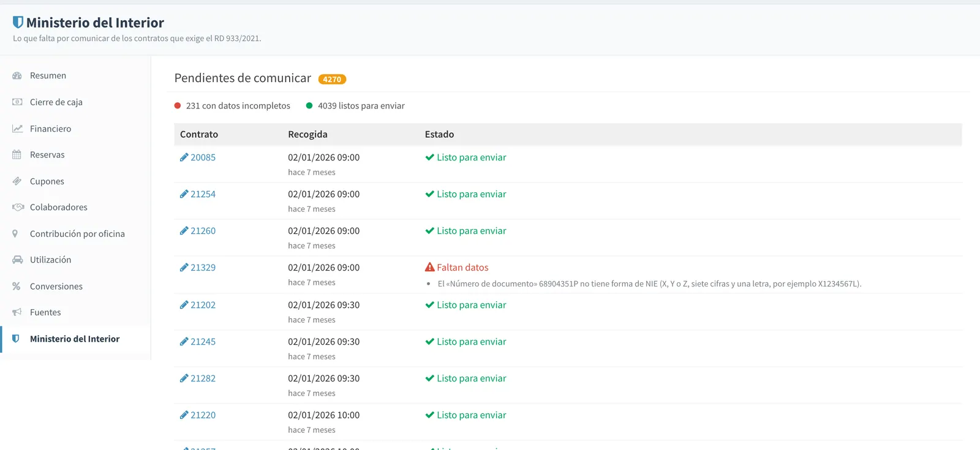Click the Reservas calendar icon
This screenshot has width=980, height=450.
pyautogui.click(x=17, y=155)
